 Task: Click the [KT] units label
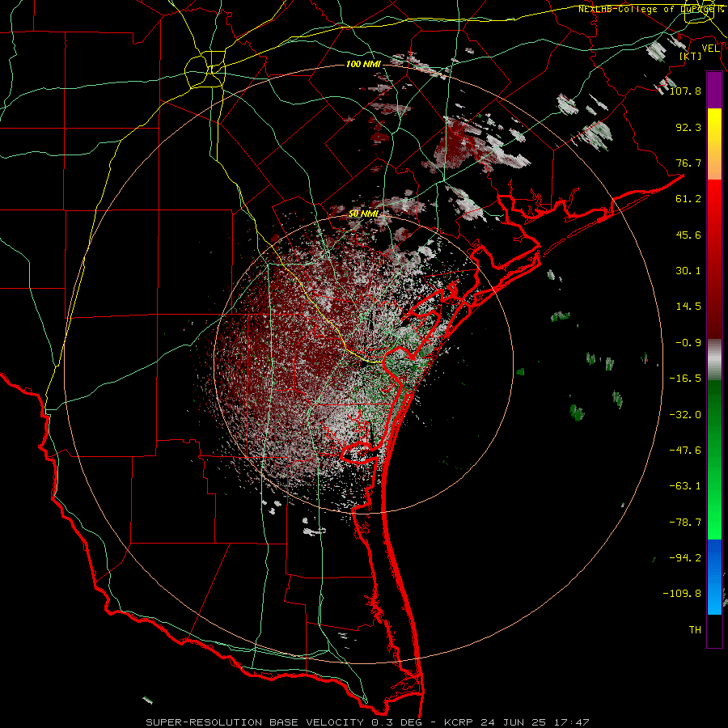tap(691, 56)
